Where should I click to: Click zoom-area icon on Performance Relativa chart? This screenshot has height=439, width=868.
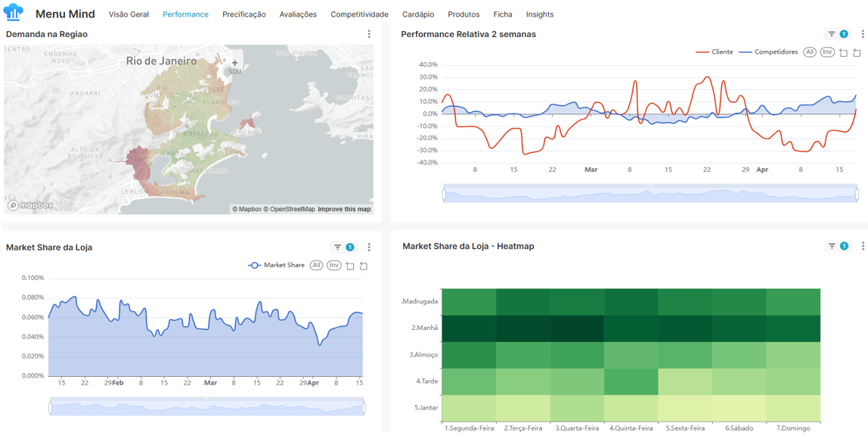(x=843, y=53)
